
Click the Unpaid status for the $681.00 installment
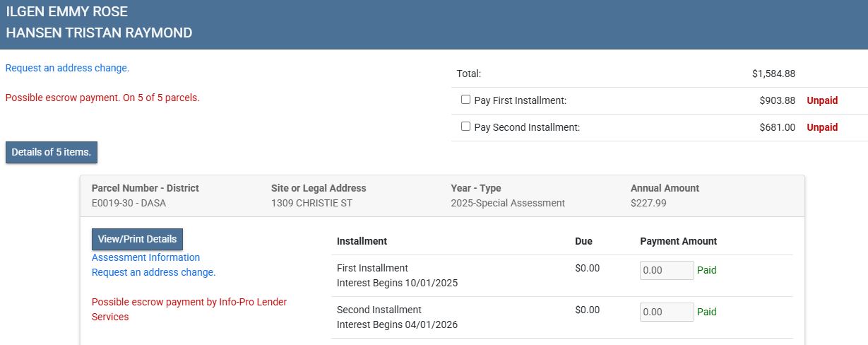coord(822,127)
